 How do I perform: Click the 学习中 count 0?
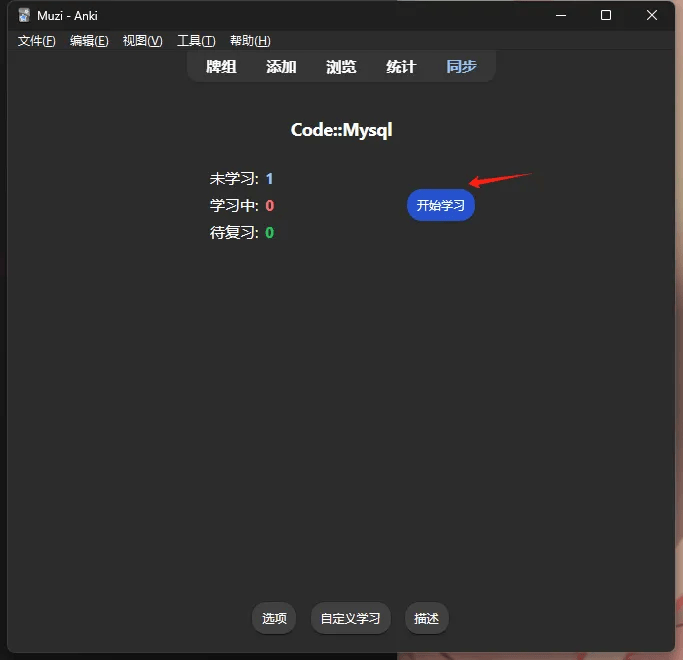[270, 206]
